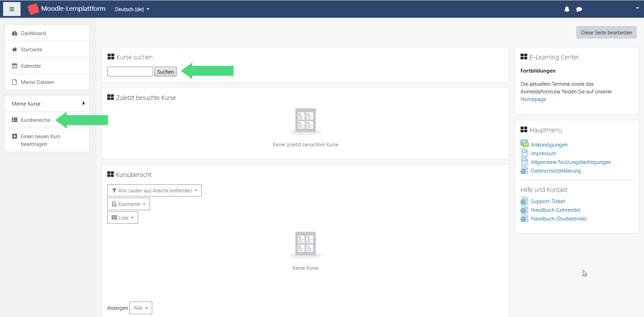Follow the Homepage link
The width and height of the screenshot is (644, 317).
point(533,99)
